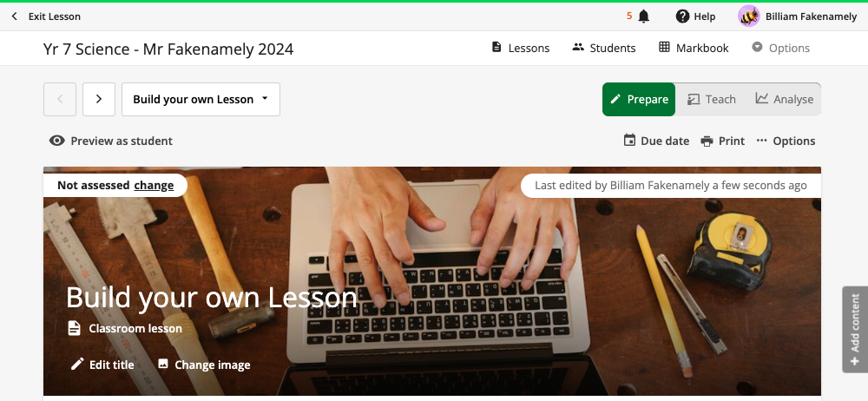Expand the class Options menu in header
Viewport: 868px width, 401px height.
(x=780, y=49)
